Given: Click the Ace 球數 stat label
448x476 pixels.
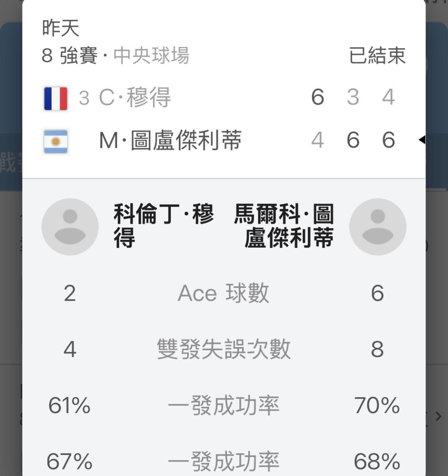Looking at the screenshot, I should click(223, 294).
